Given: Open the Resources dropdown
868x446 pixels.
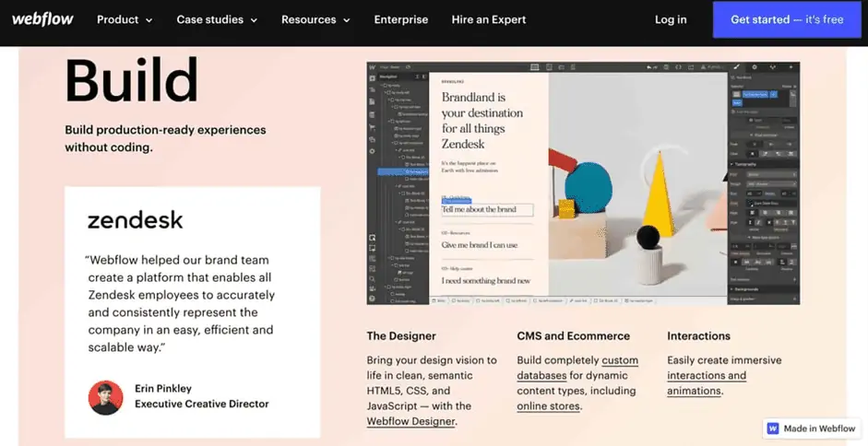Looking at the screenshot, I should pyautogui.click(x=315, y=19).
